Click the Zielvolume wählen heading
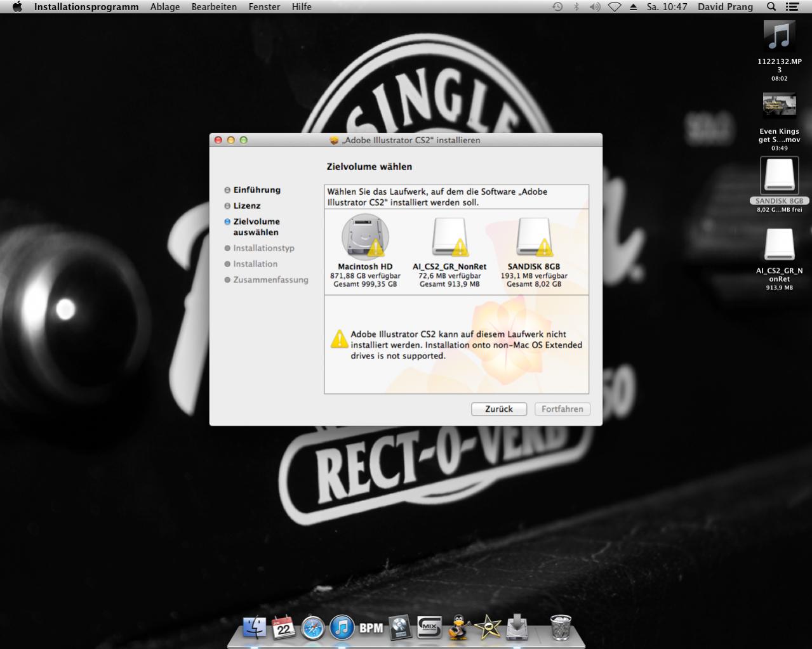Image resolution: width=812 pixels, height=649 pixels. [x=369, y=167]
